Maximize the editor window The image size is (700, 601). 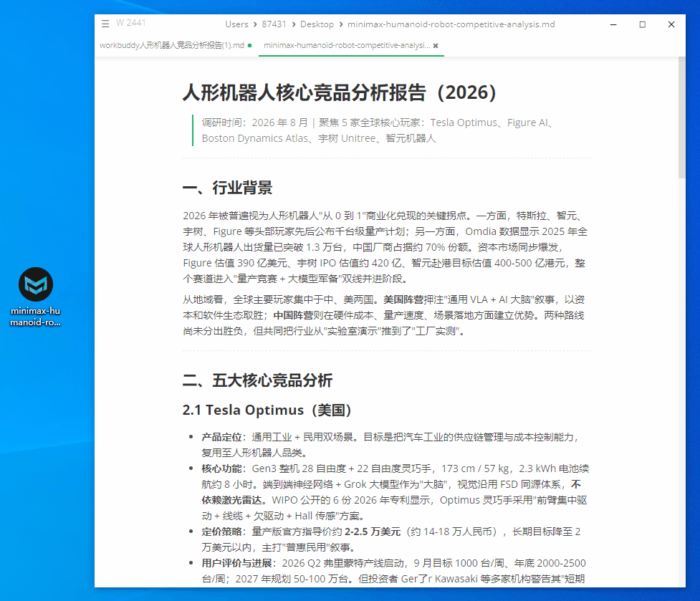point(643,24)
